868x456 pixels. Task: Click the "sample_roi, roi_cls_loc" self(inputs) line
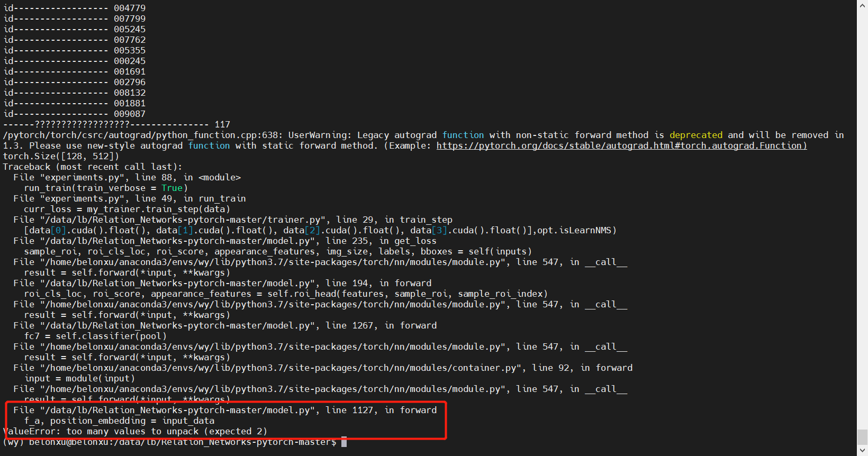pos(278,251)
